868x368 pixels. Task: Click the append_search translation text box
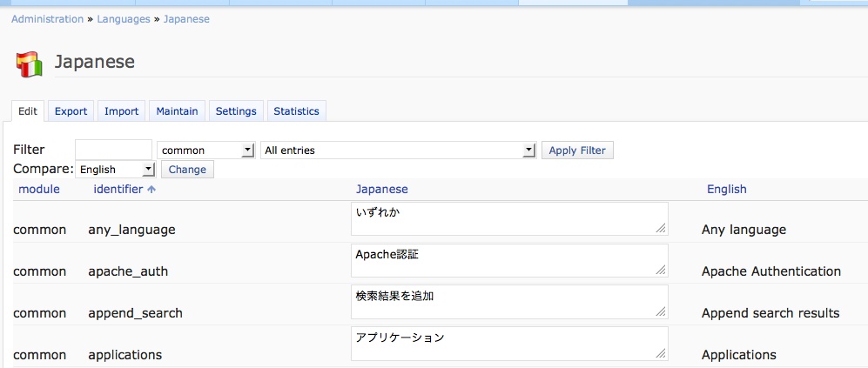coord(509,302)
